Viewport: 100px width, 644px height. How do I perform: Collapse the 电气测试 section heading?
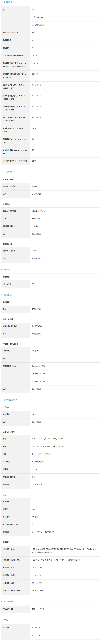[8, 172]
